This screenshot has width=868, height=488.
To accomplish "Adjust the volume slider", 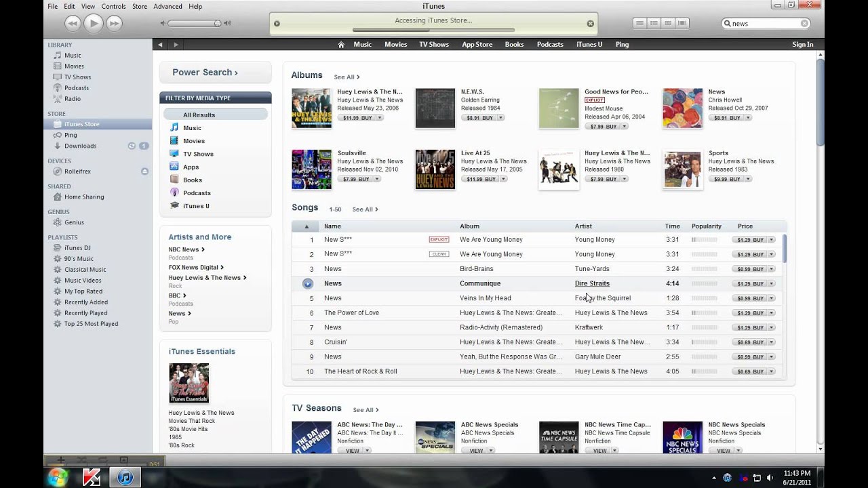I will (x=195, y=23).
